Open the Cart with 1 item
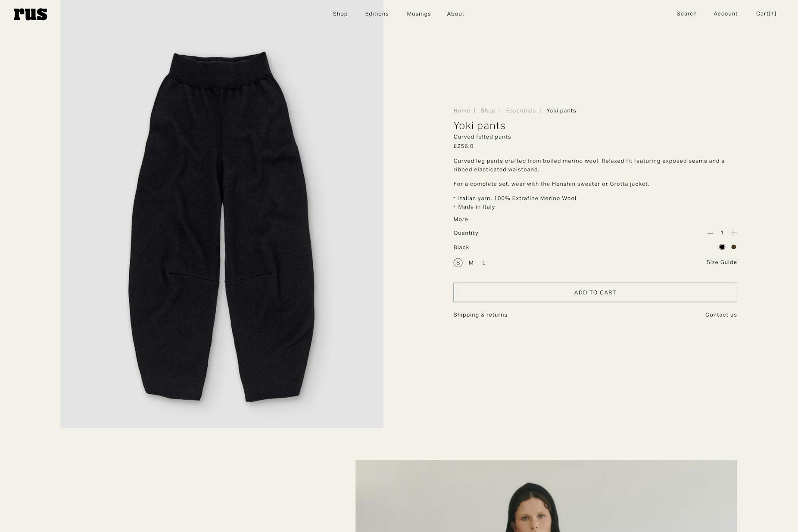Viewport: 798px width, 532px height. pyautogui.click(x=766, y=14)
